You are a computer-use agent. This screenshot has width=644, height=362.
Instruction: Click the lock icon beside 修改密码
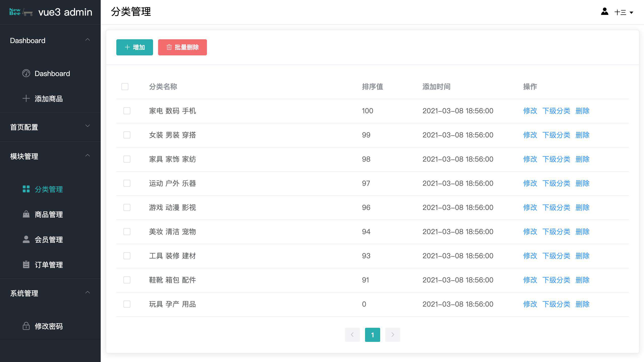26,326
